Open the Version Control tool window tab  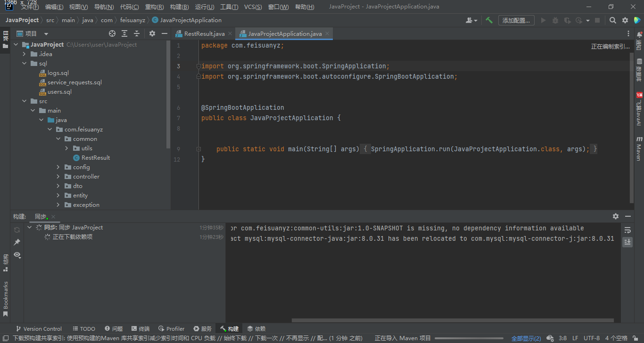pos(39,329)
